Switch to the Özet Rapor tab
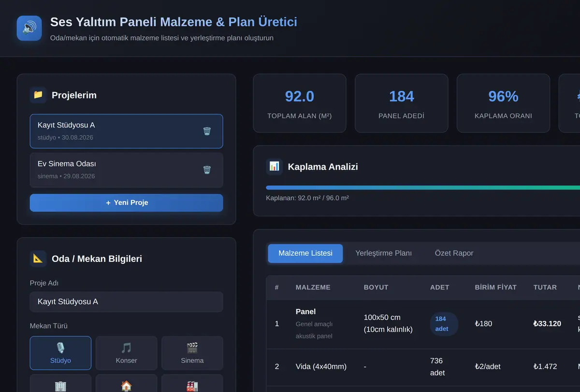 pos(454,253)
